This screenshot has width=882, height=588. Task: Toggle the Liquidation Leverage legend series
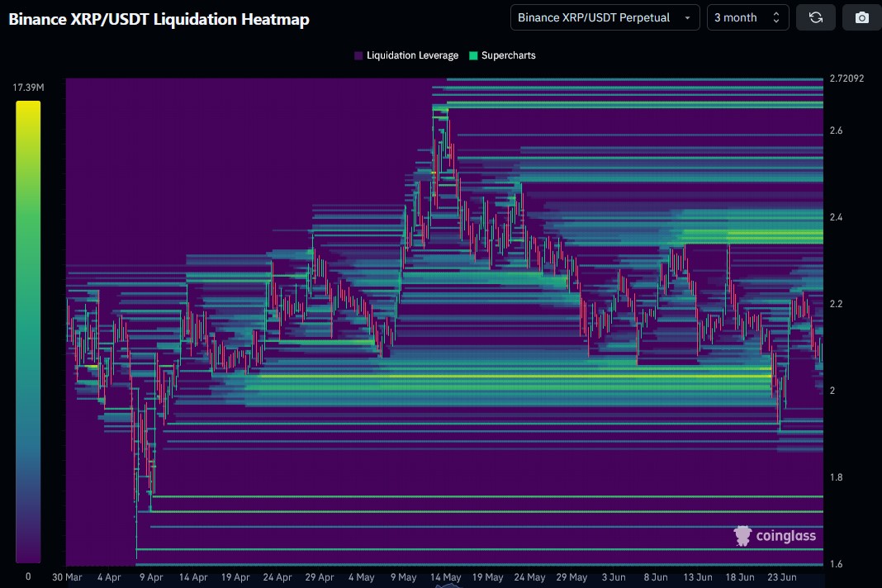(406, 55)
